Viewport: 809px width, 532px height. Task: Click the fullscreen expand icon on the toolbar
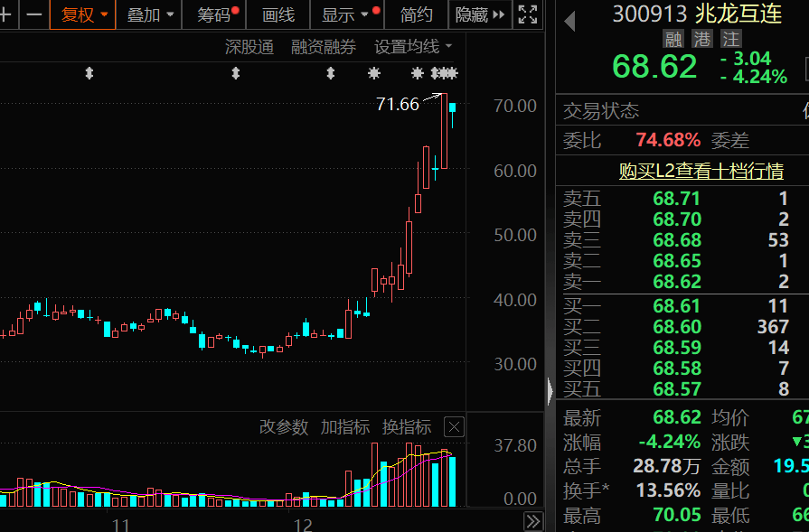(527, 15)
